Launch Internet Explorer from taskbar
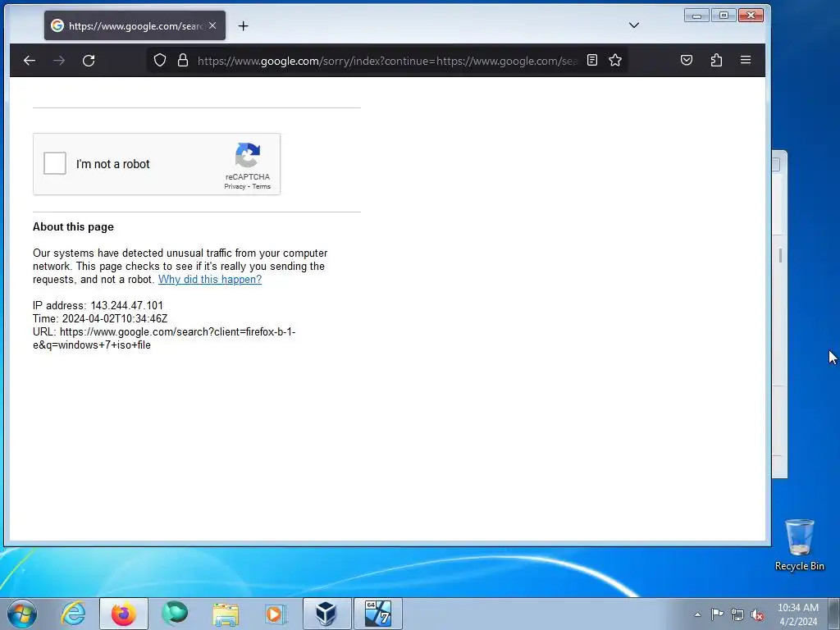Viewport: 840px width, 630px height. [x=73, y=614]
